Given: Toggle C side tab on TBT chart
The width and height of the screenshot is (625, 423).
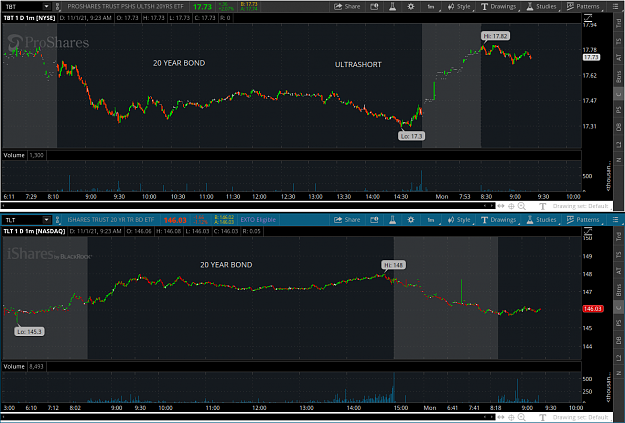Looking at the screenshot, I should (x=618, y=94).
